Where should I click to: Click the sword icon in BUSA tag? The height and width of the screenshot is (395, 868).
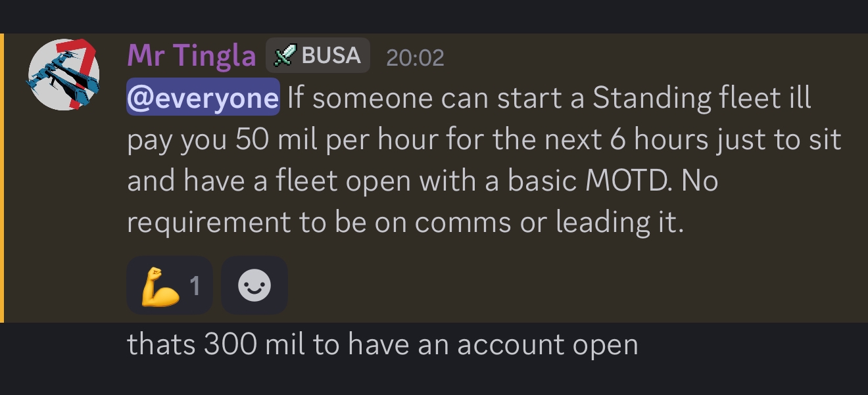click(x=284, y=56)
